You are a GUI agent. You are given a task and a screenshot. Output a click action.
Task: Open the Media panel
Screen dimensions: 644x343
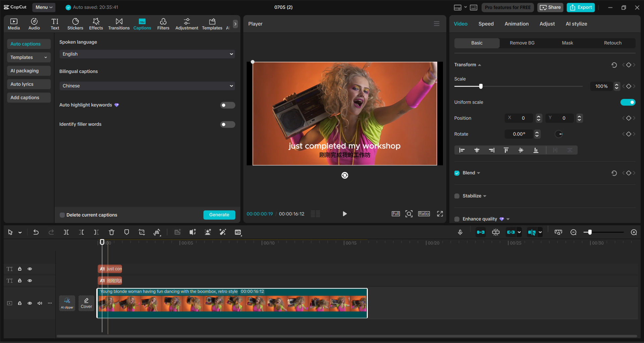[14, 24]
